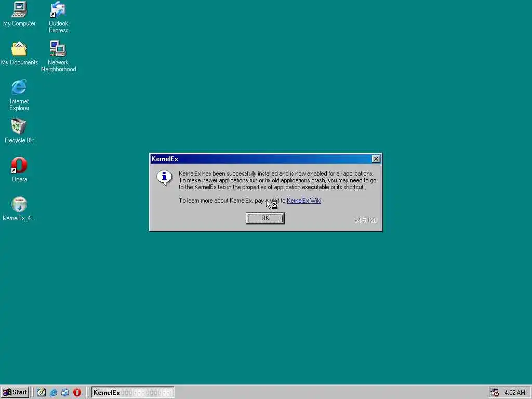
Task: Click OK in the KernelEx dialog
Action: pyautogui.click(x=265, y=218)
